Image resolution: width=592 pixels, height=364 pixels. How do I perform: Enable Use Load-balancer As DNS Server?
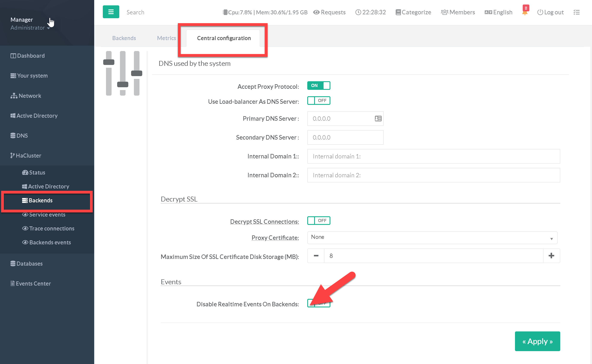(x=318, y=100)
